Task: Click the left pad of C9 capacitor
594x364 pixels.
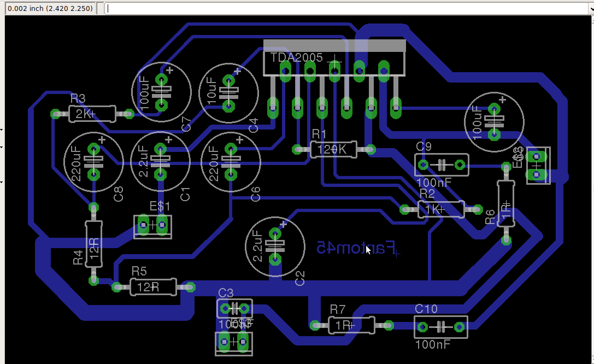Action: (423, 165)
